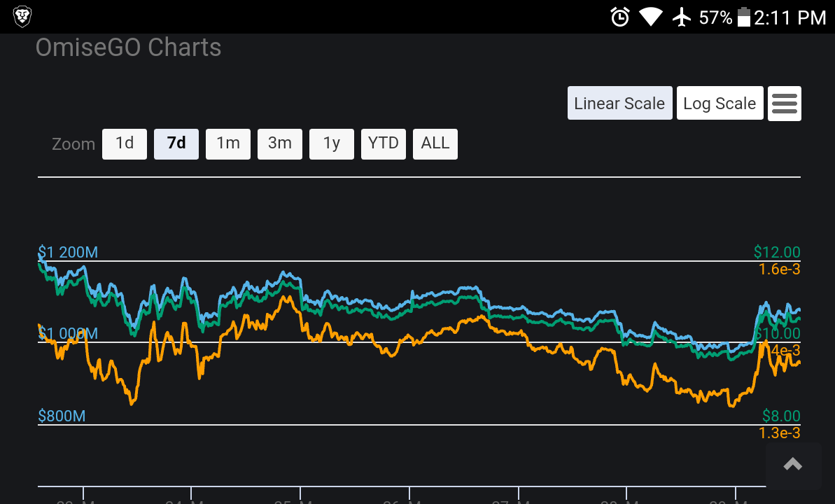Screen dimensions: 835x504
Task: Tap the $800M axis label
Action: 62,416
